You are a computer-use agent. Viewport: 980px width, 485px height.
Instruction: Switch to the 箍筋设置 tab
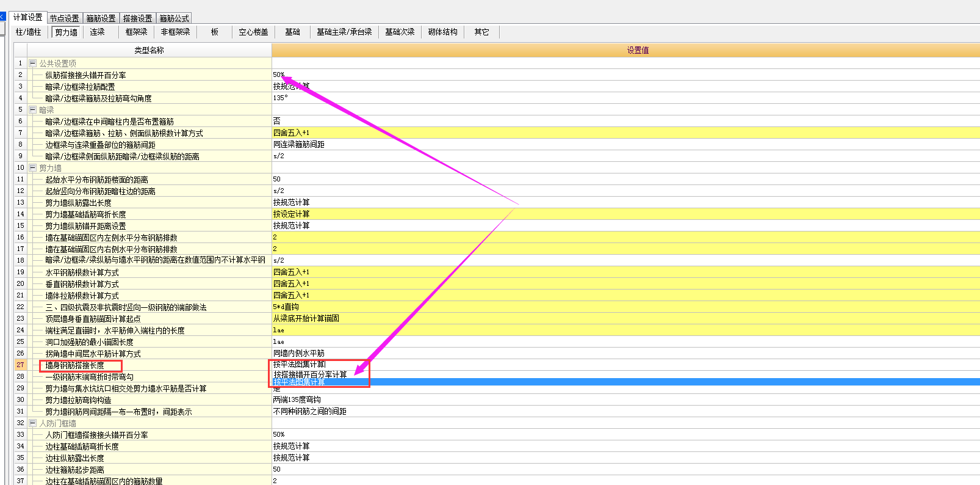[101, 18]
